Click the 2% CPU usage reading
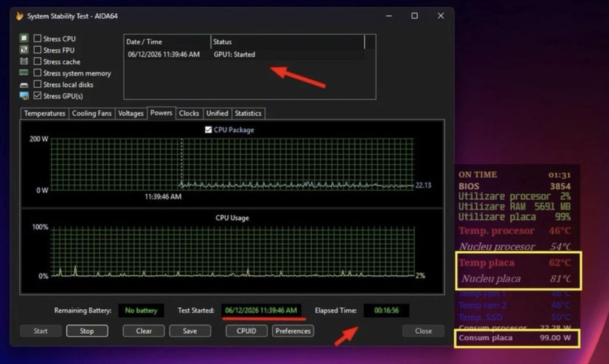This screenshot has height=364, width=609. point(420,276)
